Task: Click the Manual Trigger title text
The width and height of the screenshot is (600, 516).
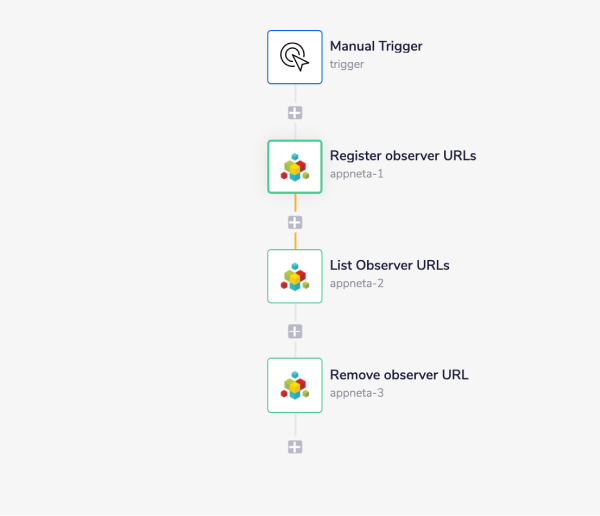Action: coord(376,46)
